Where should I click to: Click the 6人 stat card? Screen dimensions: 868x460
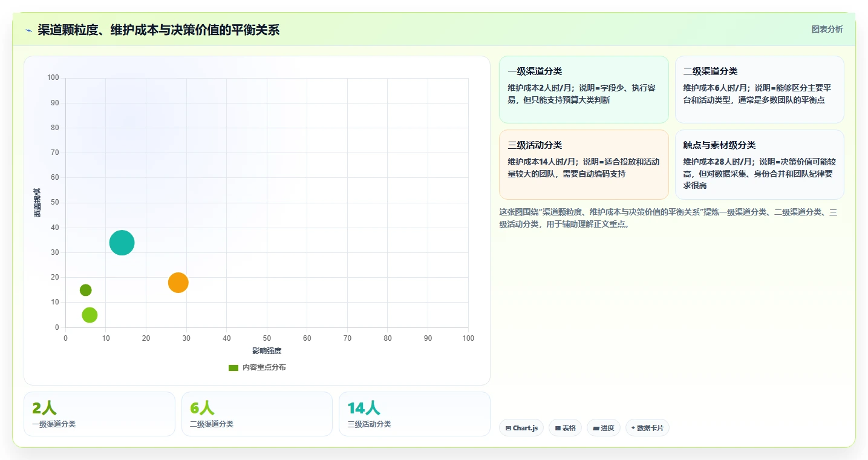(x=257, y=414)
